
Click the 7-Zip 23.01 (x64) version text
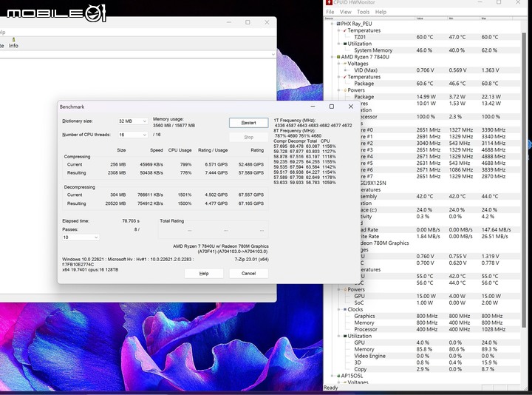pyautogui.click(x=251, y=260)
